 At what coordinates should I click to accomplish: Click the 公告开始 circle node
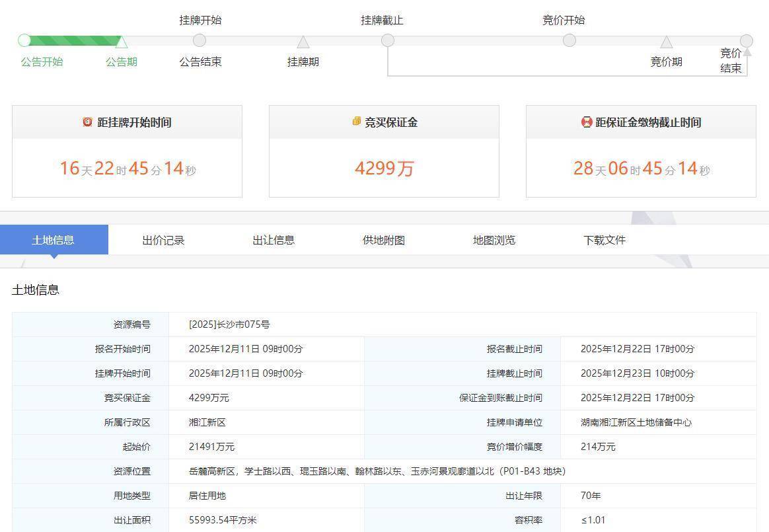pyautogui.click(x=24, y=40)
